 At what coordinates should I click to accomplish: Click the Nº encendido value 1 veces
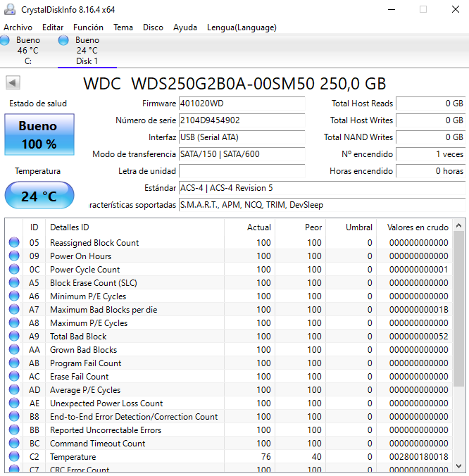pos(430,154)
